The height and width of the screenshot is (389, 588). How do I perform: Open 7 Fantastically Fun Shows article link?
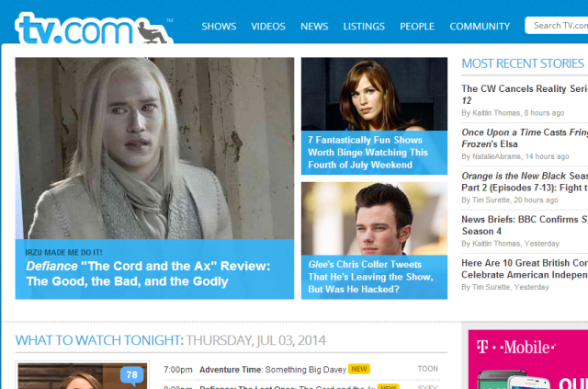(x=367, y=153)
